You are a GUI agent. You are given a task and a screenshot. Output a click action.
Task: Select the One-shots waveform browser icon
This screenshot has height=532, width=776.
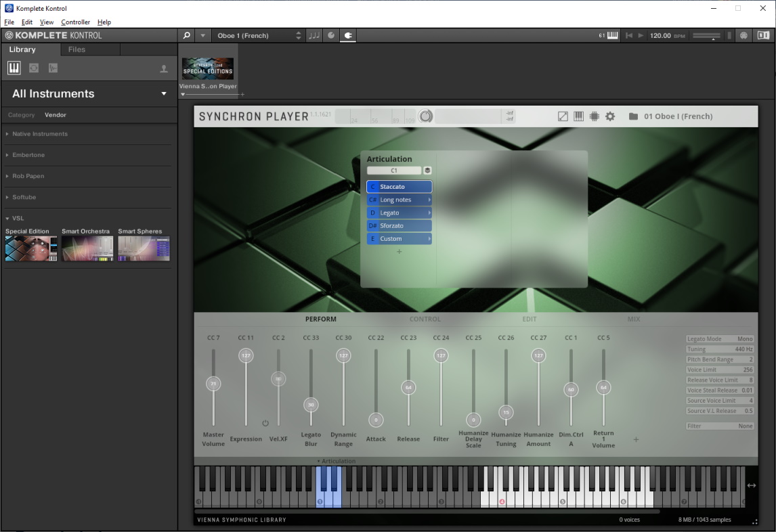point(53,68)
